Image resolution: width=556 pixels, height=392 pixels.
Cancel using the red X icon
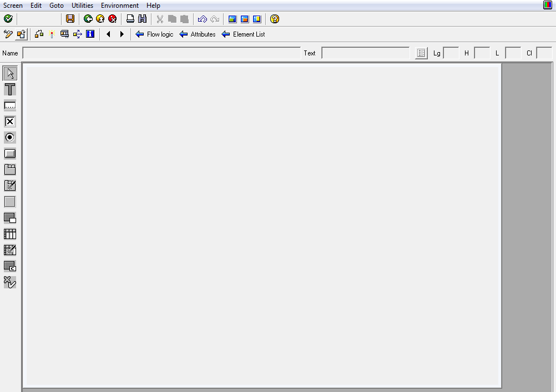coord(113,19)
